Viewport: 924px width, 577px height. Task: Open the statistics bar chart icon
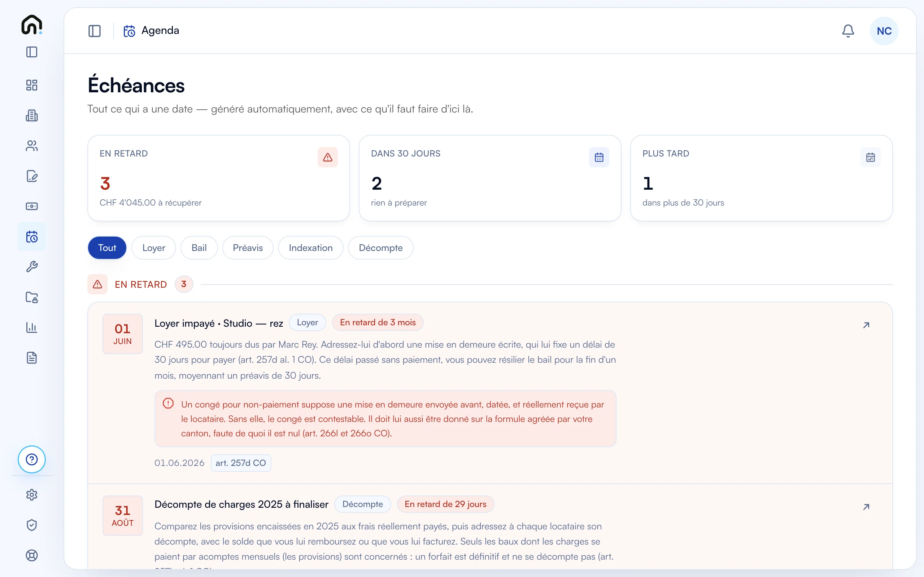click(x=32, y=327)
